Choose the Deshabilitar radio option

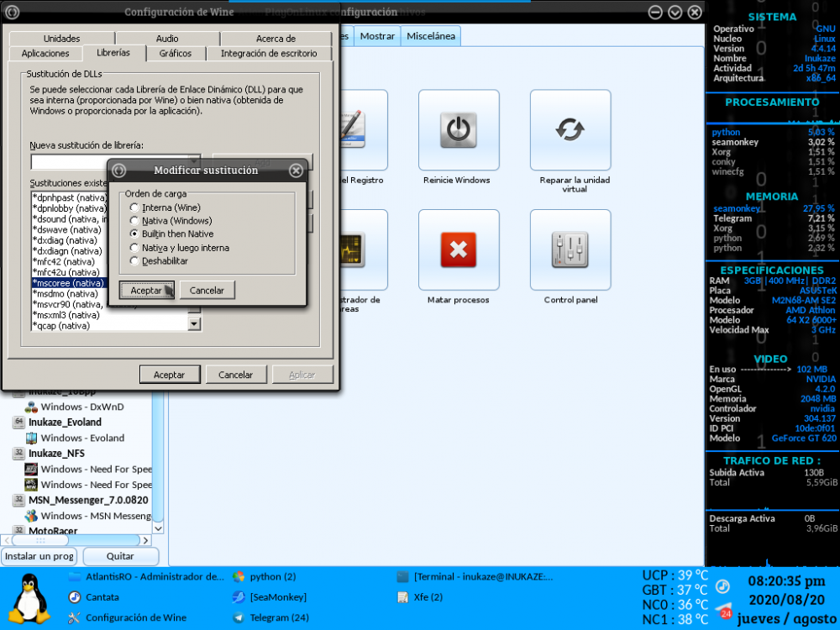click(x=134, y=261)
